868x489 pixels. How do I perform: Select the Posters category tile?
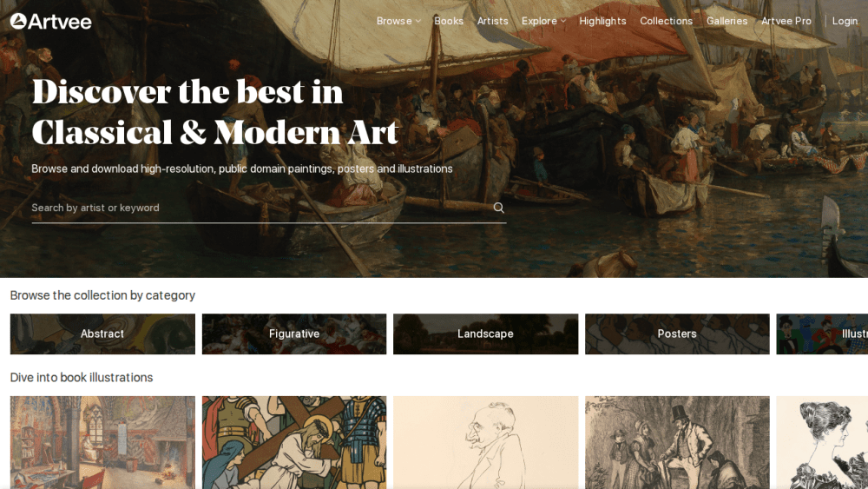677,334
